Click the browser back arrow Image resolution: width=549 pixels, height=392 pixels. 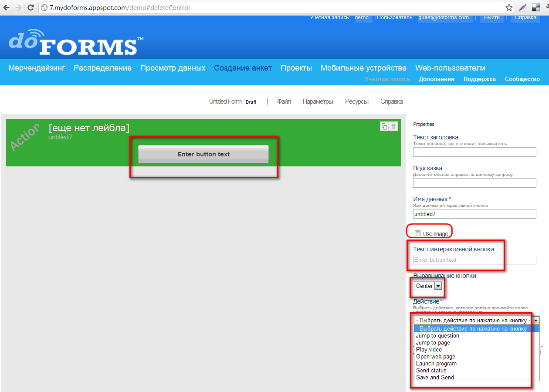pos(7,7)
